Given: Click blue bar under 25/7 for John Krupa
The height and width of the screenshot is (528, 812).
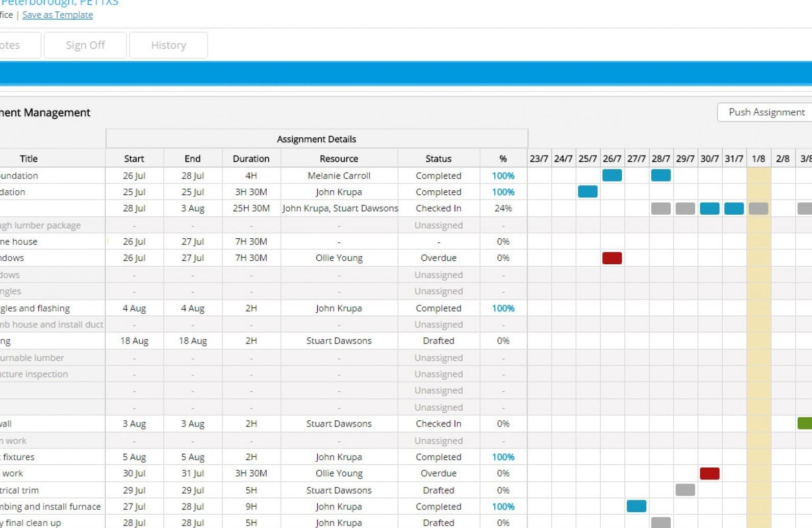Looking at the screenshot, I should 587,192.
